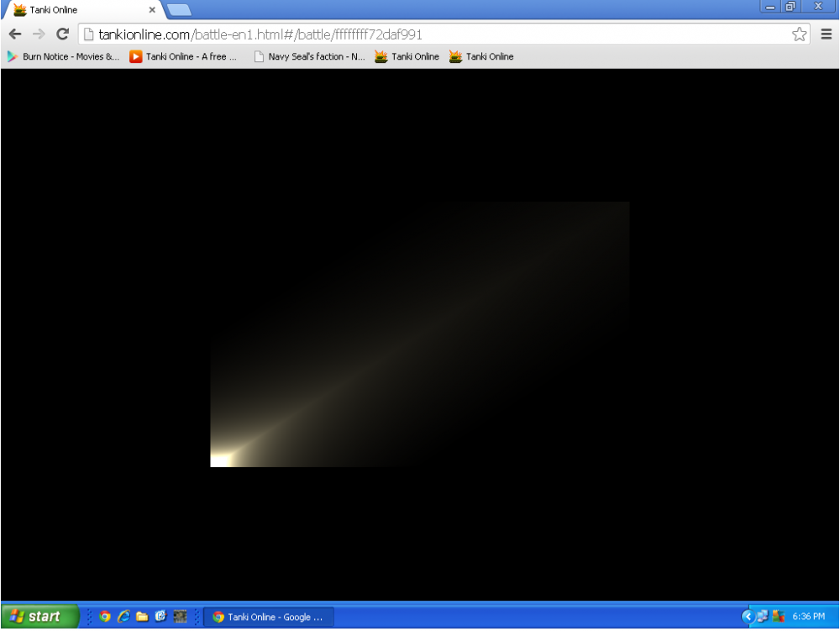Click the address bar URL field
Viewport: 840px width, 631px height.
click(x=420, y=34)
